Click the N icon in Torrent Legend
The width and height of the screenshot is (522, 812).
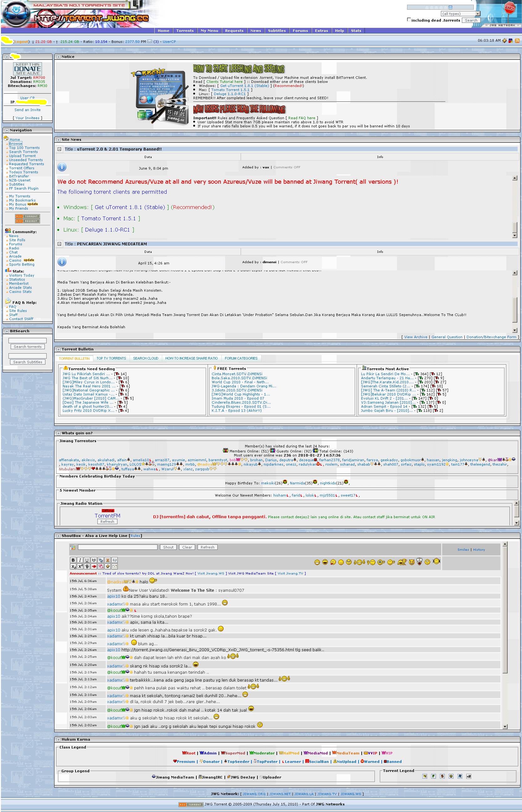click(x=425, y=776)
